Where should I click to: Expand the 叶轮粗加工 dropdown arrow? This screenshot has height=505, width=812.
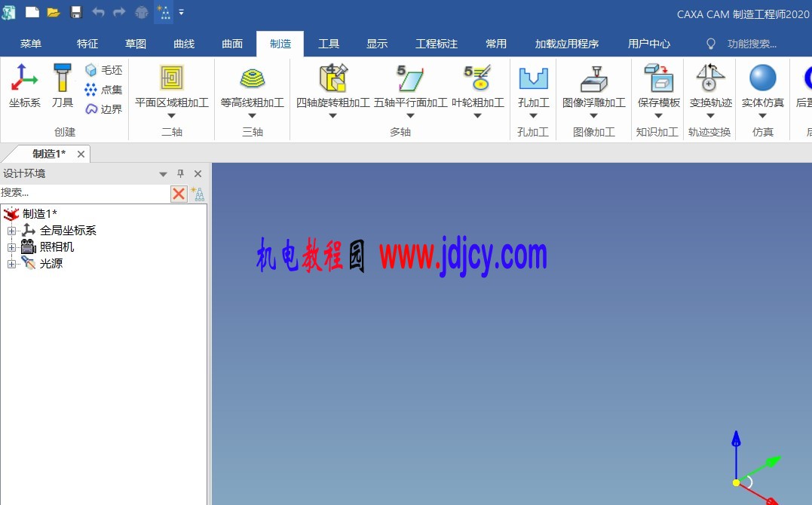[x=478, y=115]
